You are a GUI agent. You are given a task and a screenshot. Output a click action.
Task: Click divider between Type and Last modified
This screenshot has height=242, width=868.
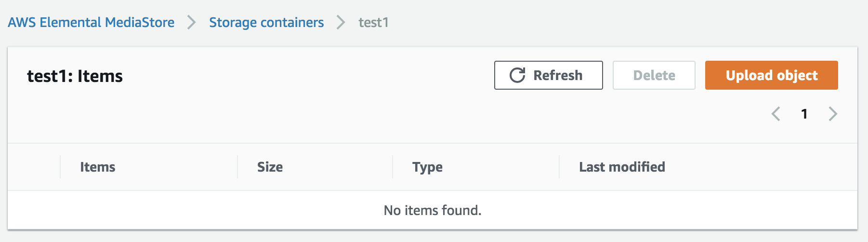point(559,167)
